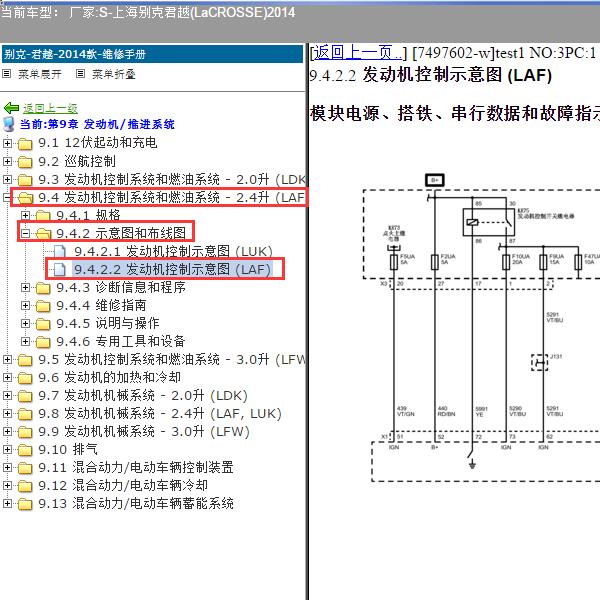Click folder icon of 9.12 混合动力车辆冷却
The height and width of the screenshot is (600, 600).
(x=25, y=486)
